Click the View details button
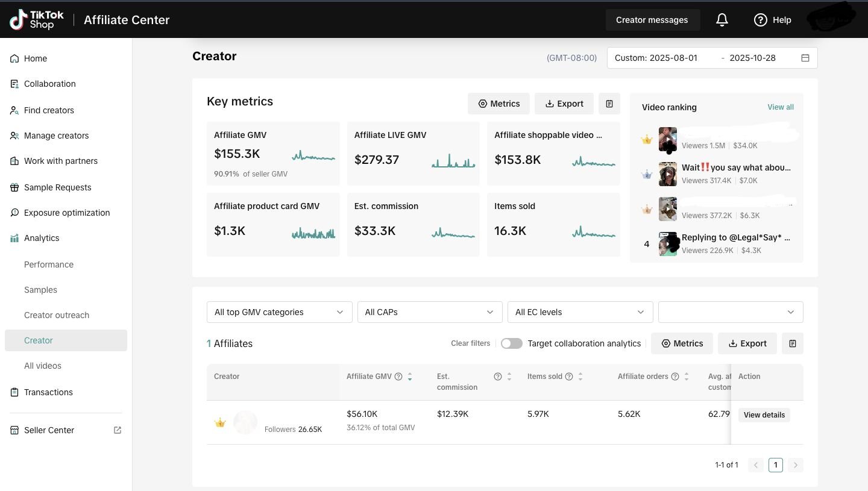This screenshot has width=868, height=491. (764, 415)
